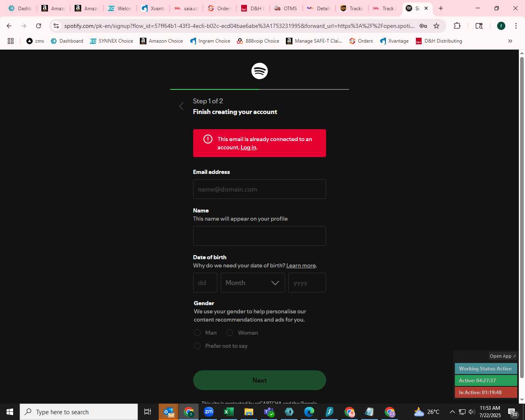Select the Woman gender option

point(230,333)
